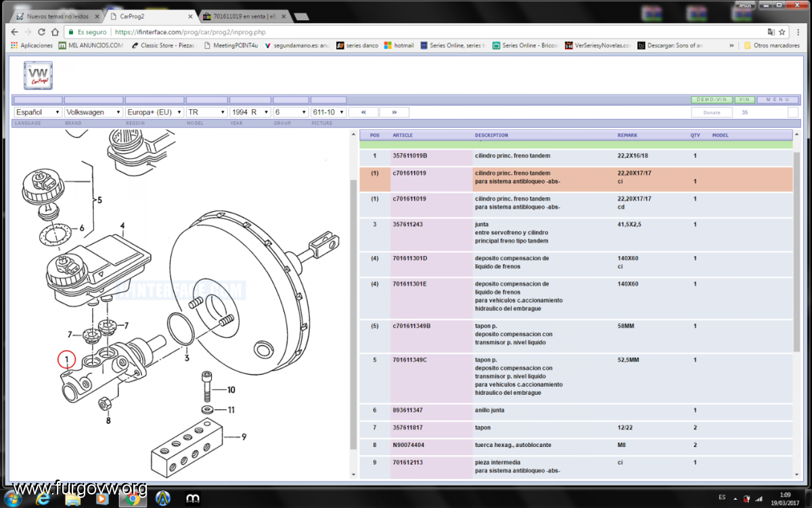The width and height of the screenshot is (812, 508).
Task: Open the Otros marcadores folder
Action: [x=772, y=45]
